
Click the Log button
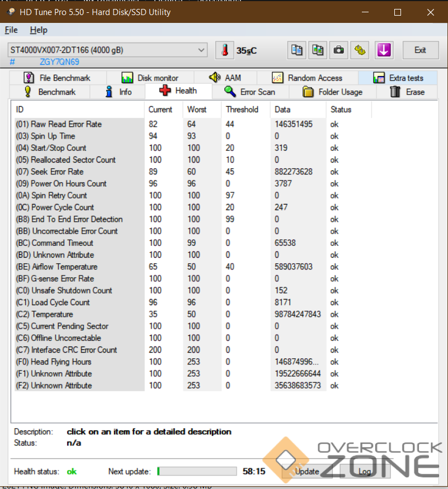click(x=365, y=471)
